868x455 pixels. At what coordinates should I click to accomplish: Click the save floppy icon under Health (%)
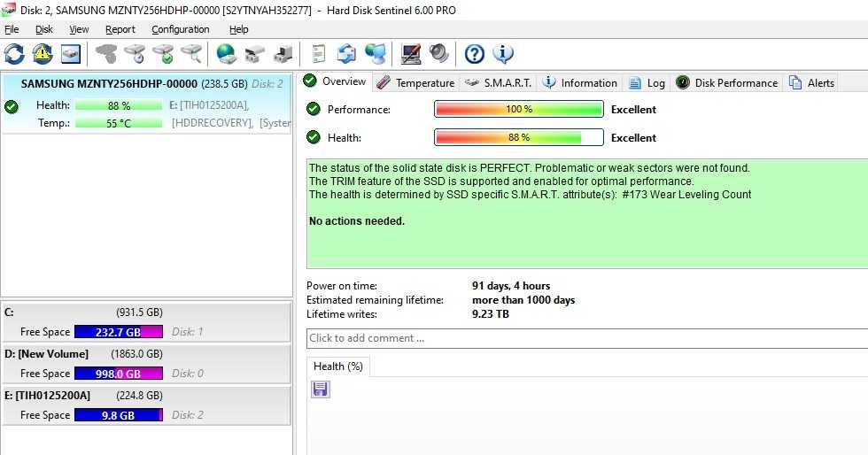click(321, 389)
